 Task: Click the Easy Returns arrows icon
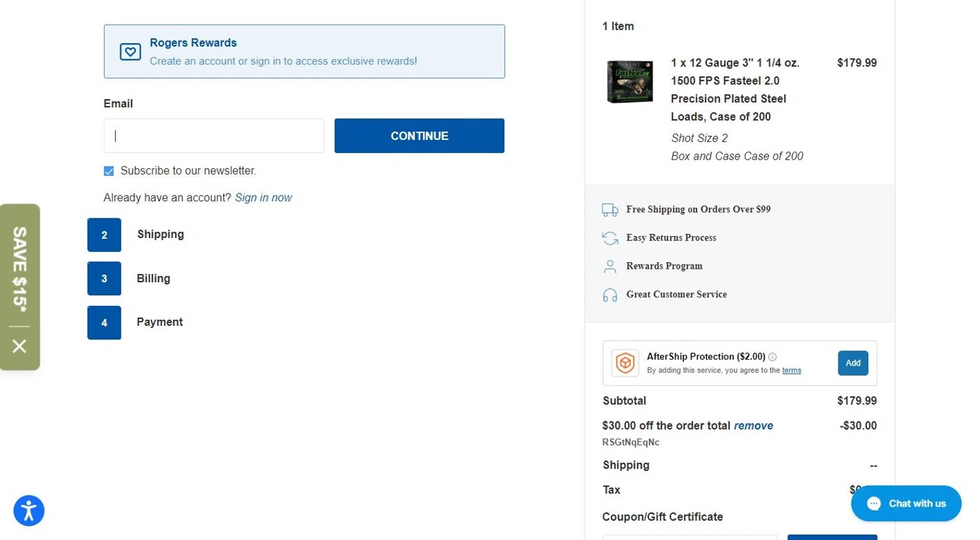tap(610, 238)
